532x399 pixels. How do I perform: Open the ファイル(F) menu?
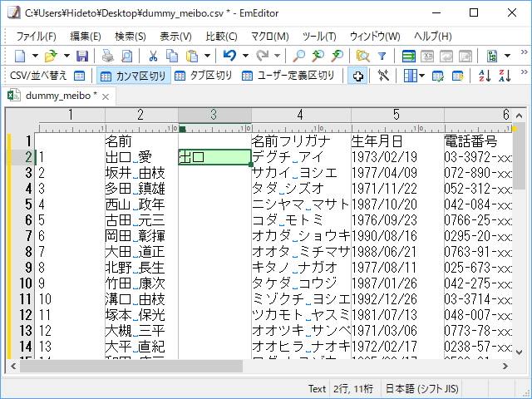pos(36,36)
